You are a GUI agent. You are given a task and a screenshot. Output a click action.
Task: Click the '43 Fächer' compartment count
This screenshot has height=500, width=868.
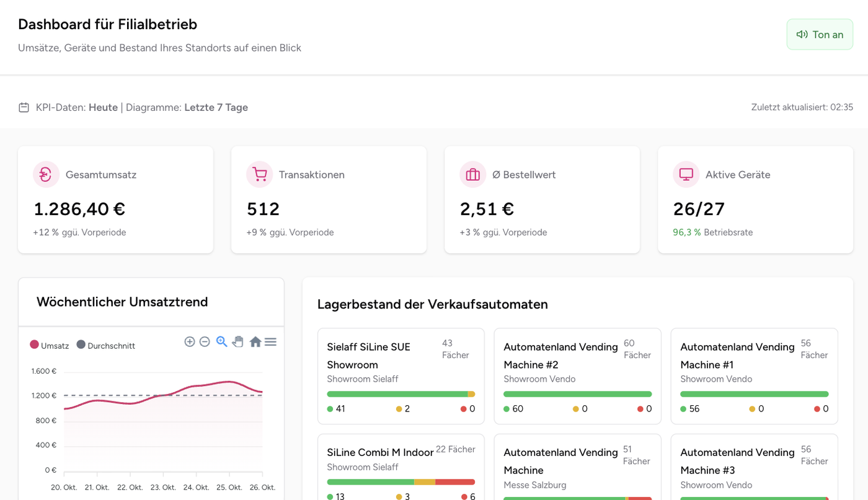pyautogui.click(x=456, y=349)
